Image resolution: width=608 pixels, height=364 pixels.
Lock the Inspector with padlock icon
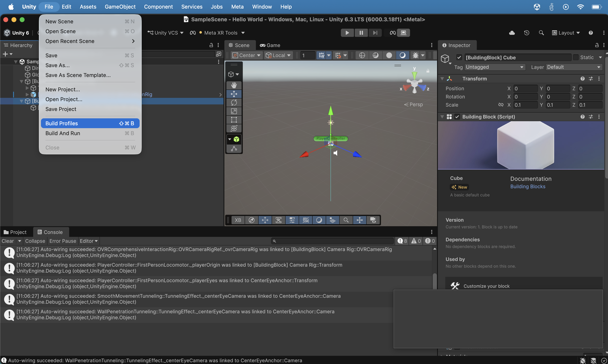pyautogui.click(x=597, y=45)
